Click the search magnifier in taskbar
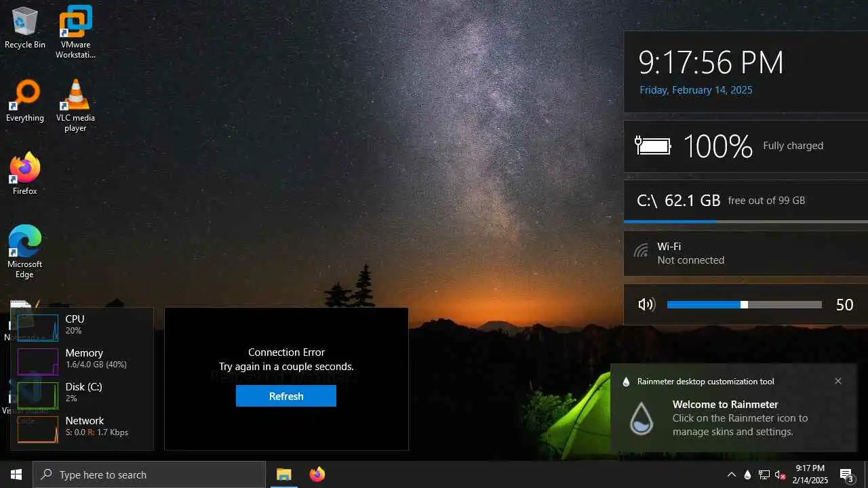 [46, 475]
